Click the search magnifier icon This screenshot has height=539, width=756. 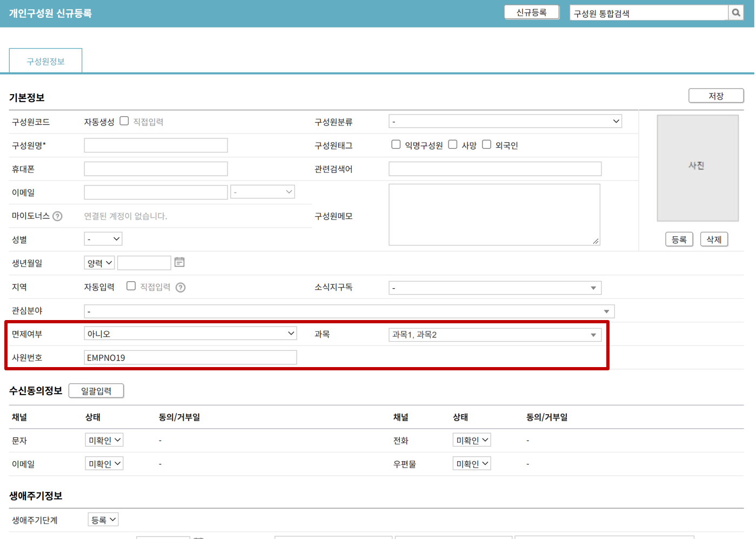[736, 13]
